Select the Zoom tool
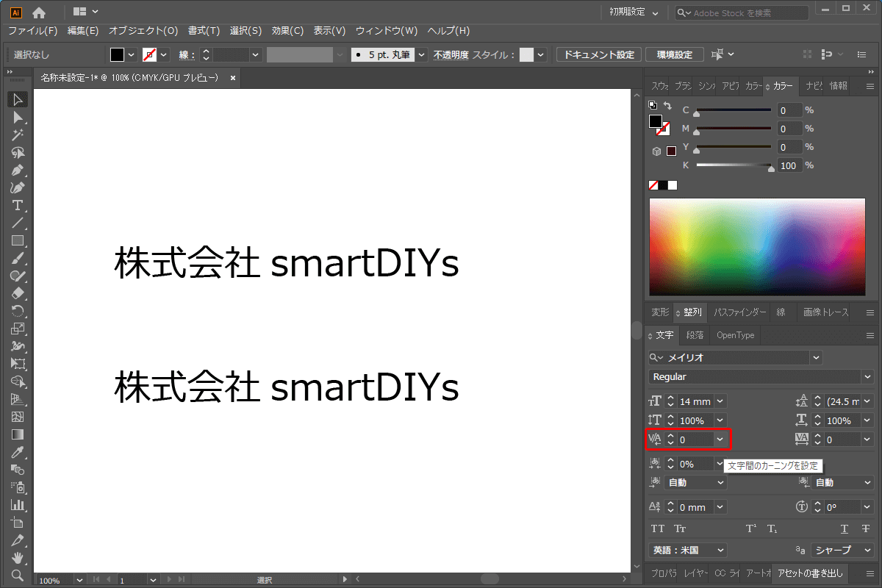The height and width of the screenshot is (588, 882). [18, 576]
